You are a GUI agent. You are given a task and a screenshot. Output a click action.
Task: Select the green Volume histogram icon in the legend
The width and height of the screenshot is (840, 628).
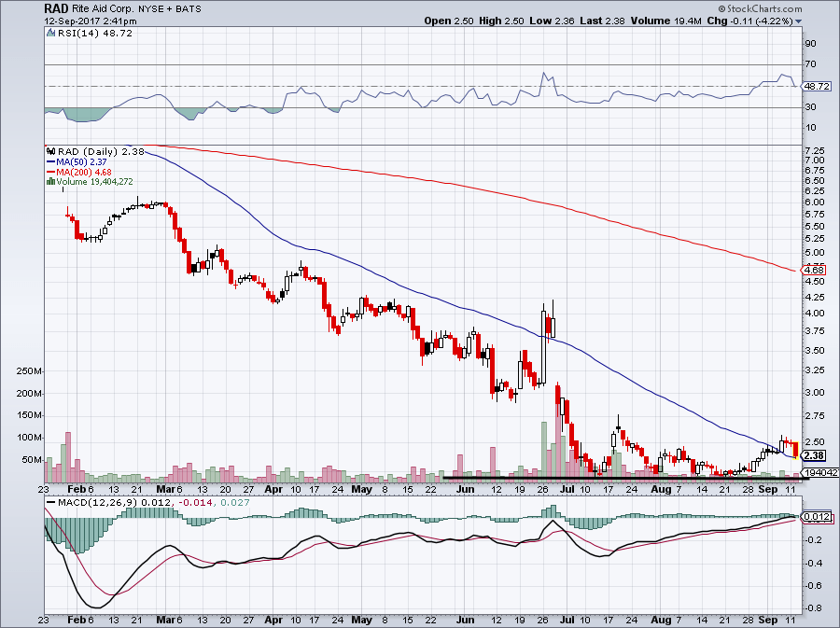(50, 181)
